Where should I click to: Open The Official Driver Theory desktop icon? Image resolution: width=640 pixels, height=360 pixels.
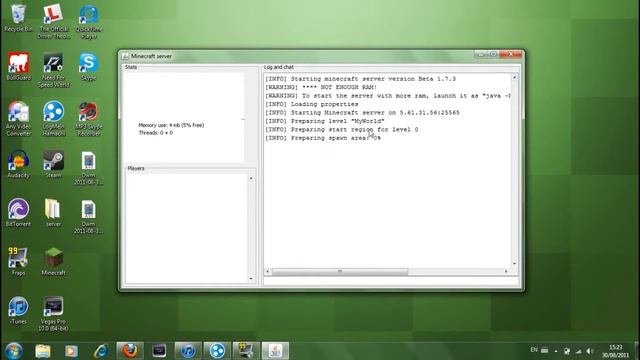point(53,22)
